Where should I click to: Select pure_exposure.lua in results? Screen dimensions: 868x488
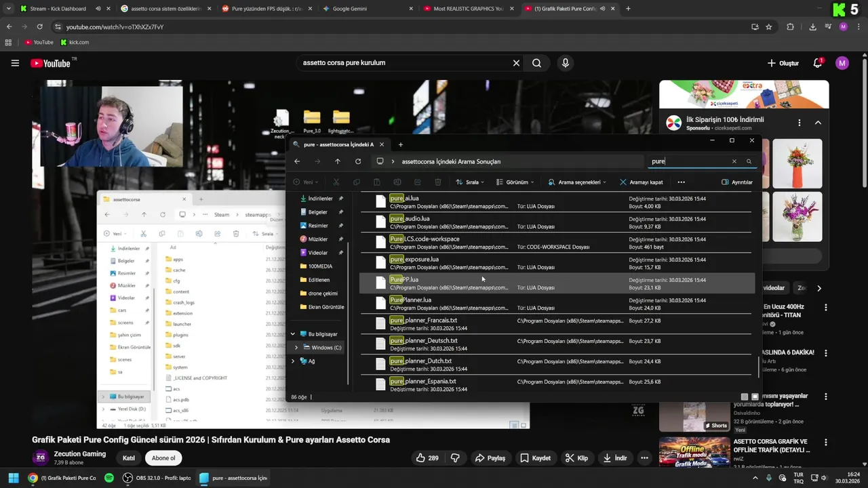click(557, 263)
